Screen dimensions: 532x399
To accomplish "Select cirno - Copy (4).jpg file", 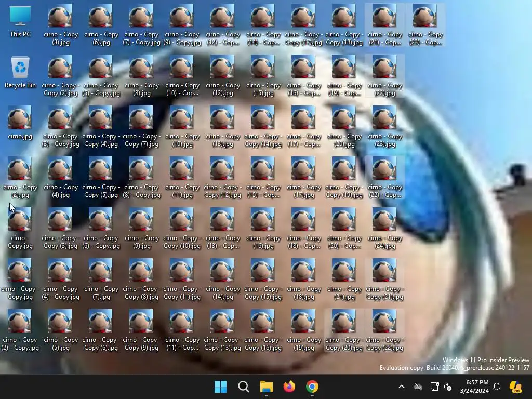I will coord(60,177).
